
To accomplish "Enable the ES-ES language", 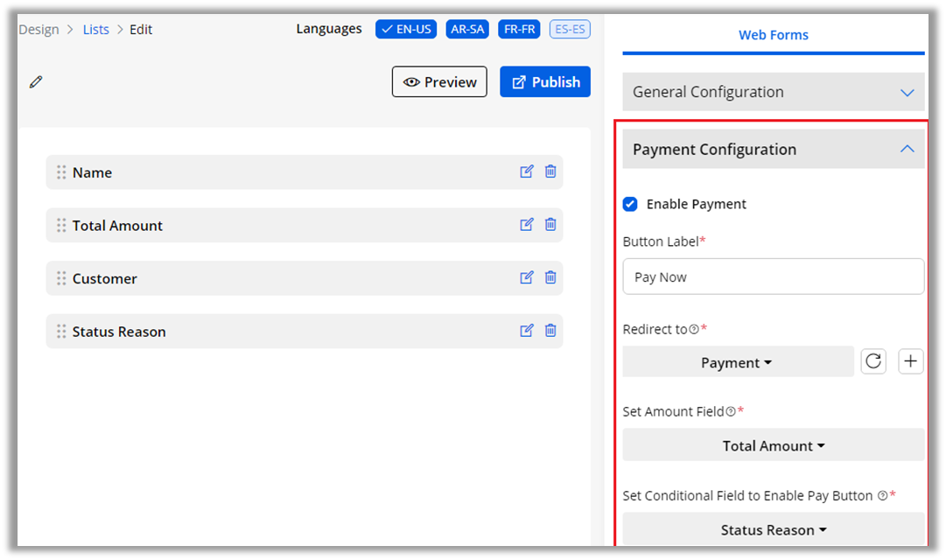I will click(570, 29).
